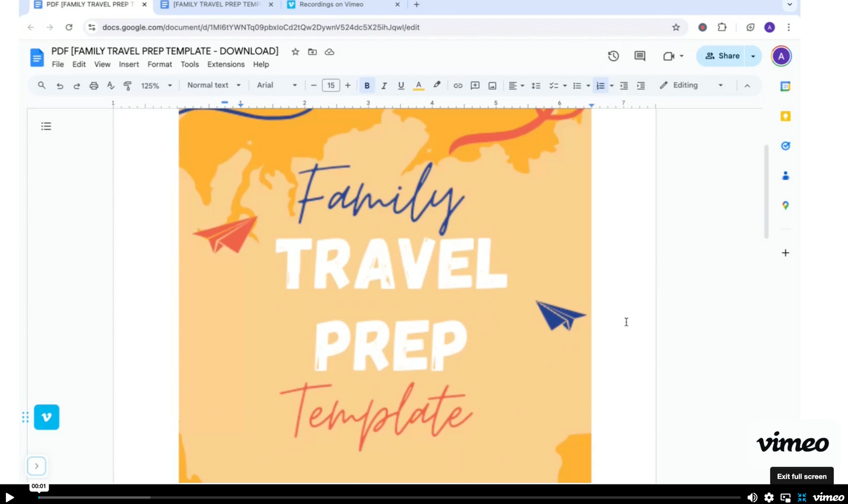Image resolution: width=848 pixels, height=504 pixels.
Task: Expand the Normal text style dropdown
Action: pos(214,85)
